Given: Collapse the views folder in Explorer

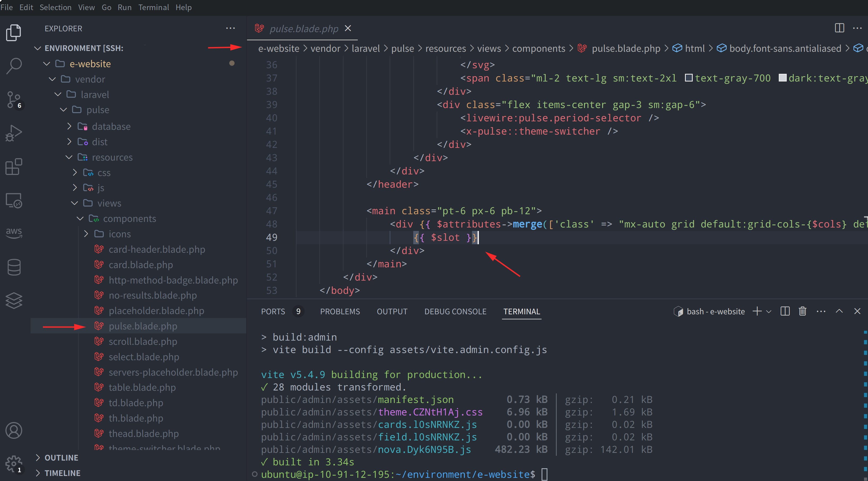Looking at the screenshot, I should tap(74, 203).
